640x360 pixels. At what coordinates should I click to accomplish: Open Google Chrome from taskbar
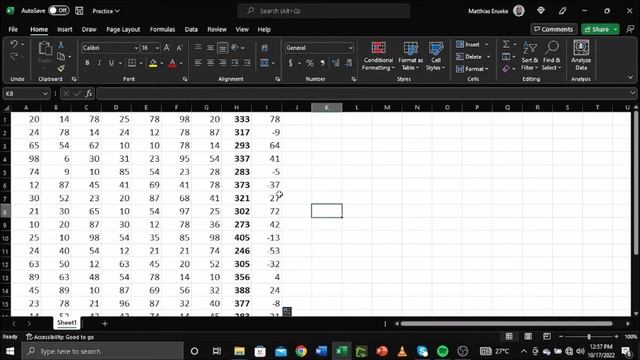[301, 351]
